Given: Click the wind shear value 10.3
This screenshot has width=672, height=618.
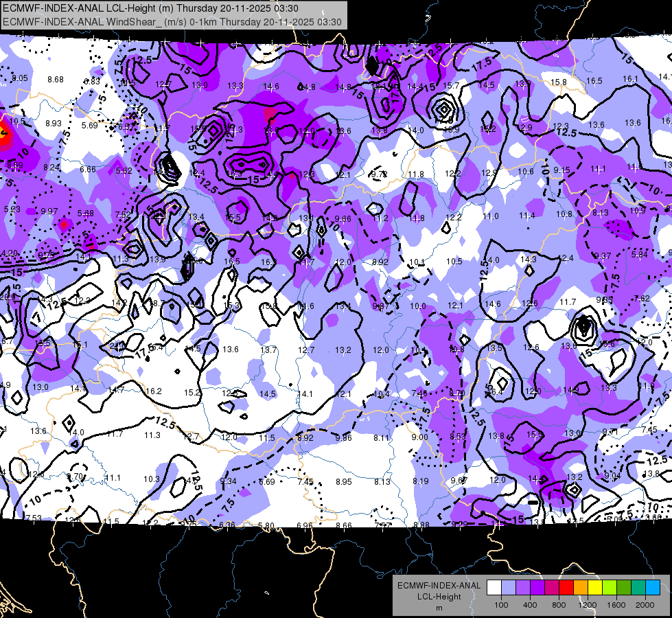Looking at the screenshot, I should coord(151,479).
